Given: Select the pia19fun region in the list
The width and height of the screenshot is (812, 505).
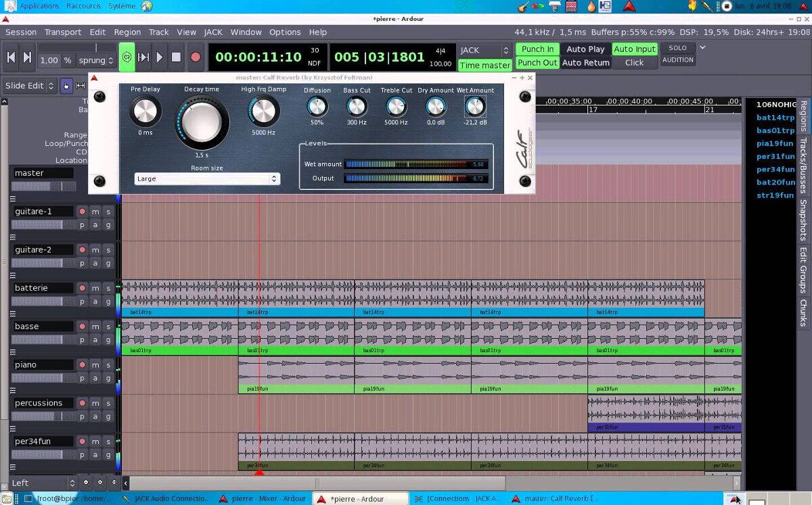Looking at the screenshot, I should coord(775,143).
